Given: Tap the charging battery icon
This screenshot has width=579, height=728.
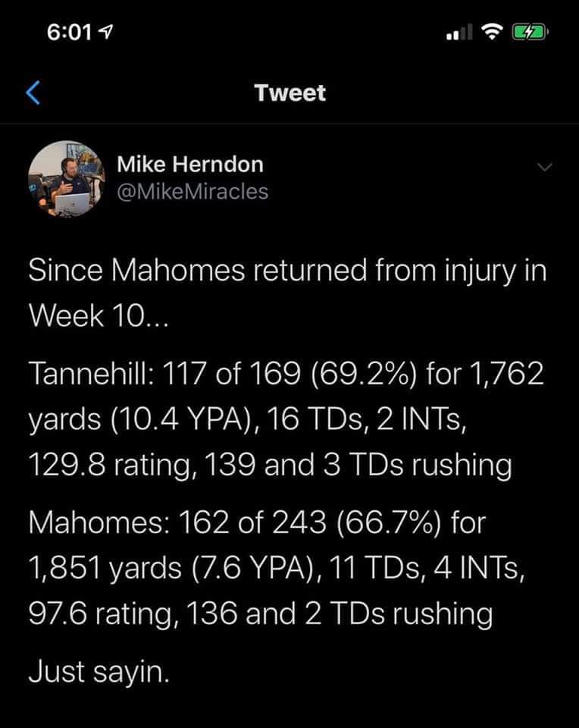Looking at the screenshot, I should [x=530, y=32].
